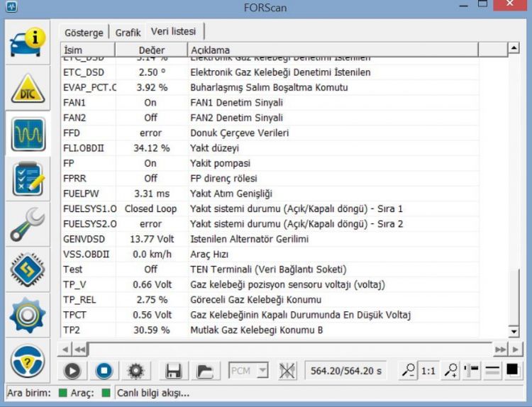Open the PCM module dropdown
Screen dimensions: 532x407
click(249, 371)
